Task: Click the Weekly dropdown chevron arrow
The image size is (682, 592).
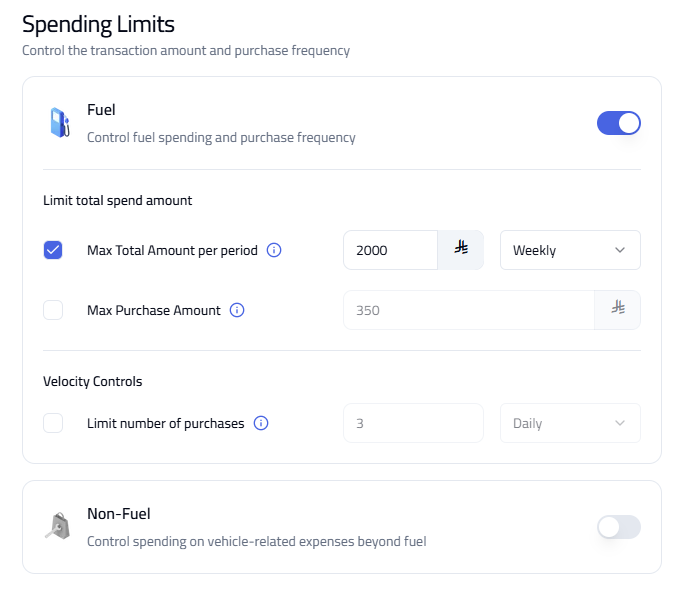Action: point(620,250)
